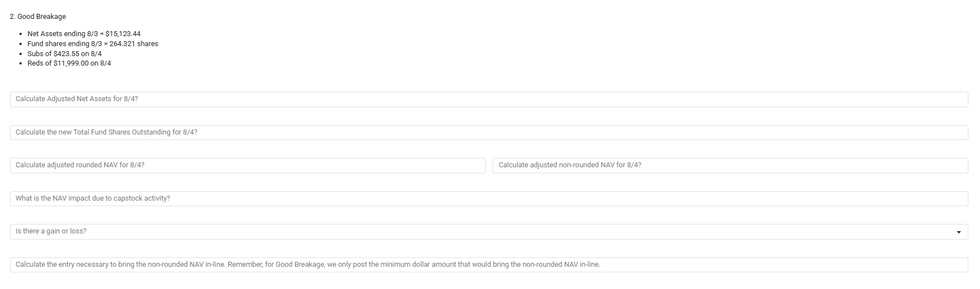The height and width of the screenshot is (289, 980).
Task: Click the '2. Good Breakage' heading
Action: coord(38,17)
